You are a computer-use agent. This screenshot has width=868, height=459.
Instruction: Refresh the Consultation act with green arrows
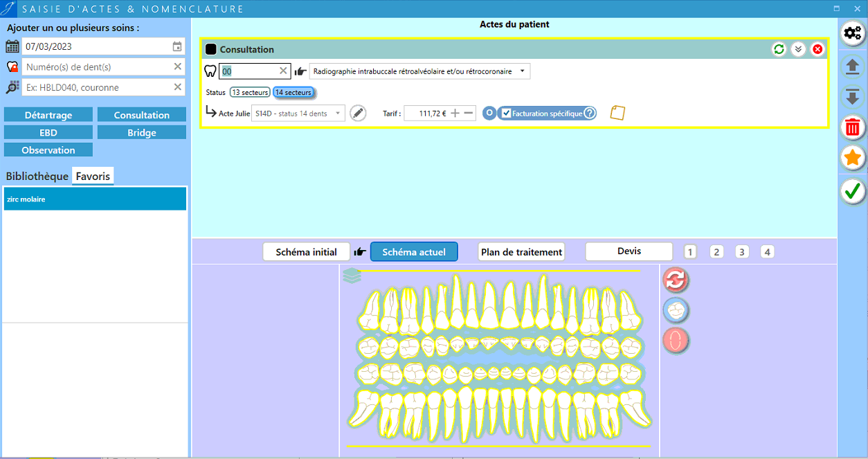tap(779, 49)
